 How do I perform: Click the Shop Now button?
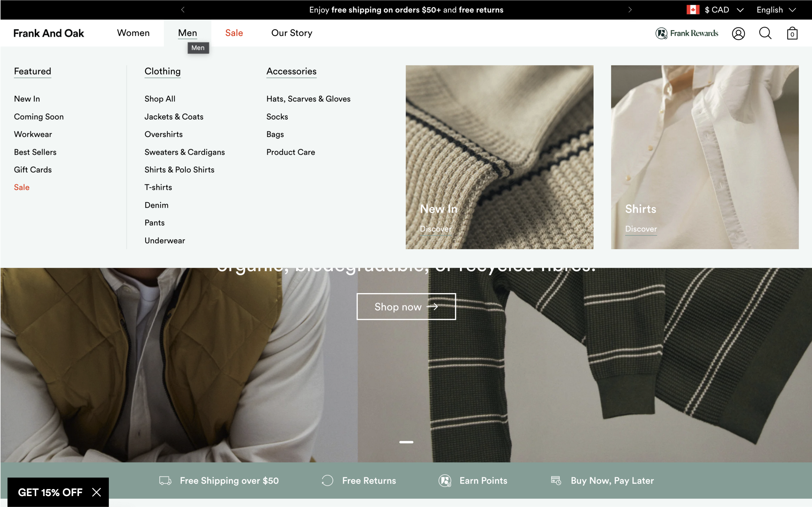pos(406,306)
